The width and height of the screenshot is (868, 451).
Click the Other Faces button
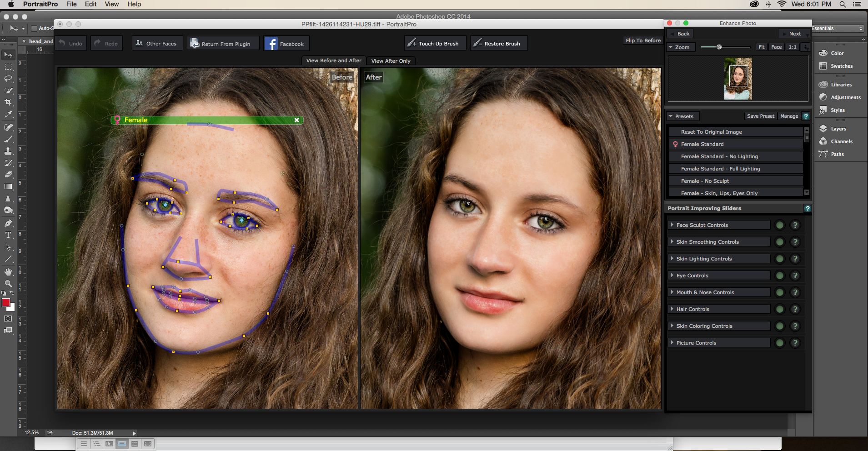pyautogui.click(x=157, y=44)
